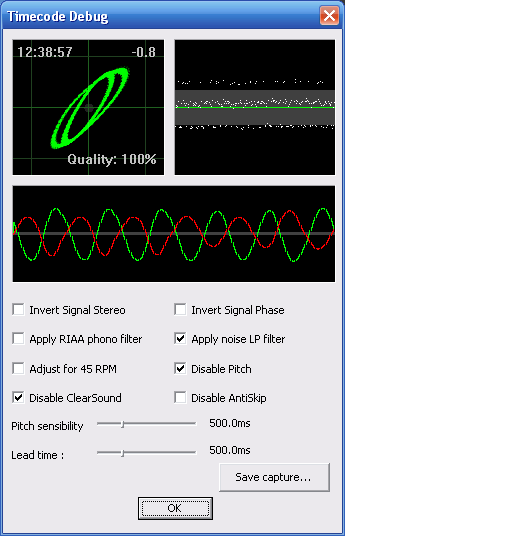Click the Lead time slider thumb

(122, 453)
